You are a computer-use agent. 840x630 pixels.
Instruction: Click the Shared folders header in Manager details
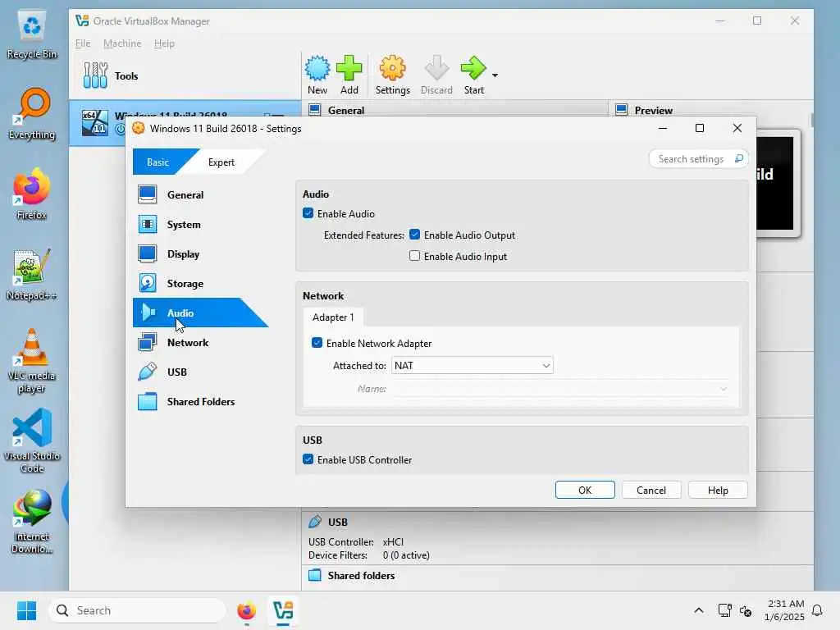[x=361, y=575]
